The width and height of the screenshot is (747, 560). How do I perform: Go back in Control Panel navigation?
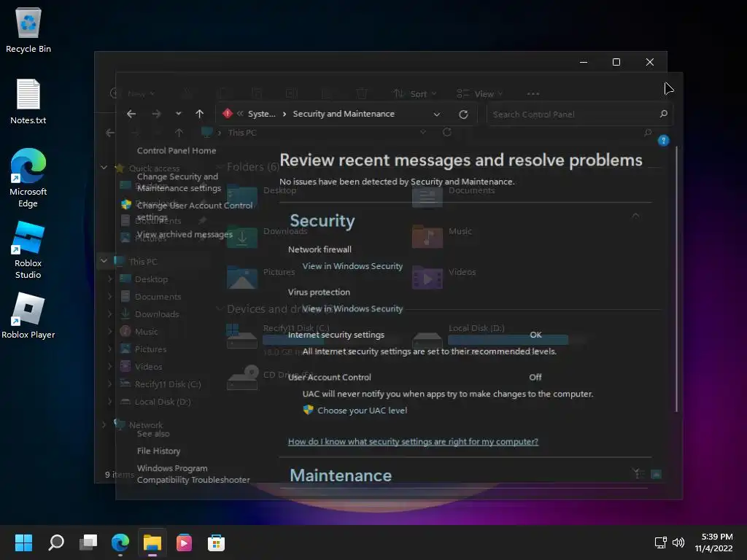131,114
